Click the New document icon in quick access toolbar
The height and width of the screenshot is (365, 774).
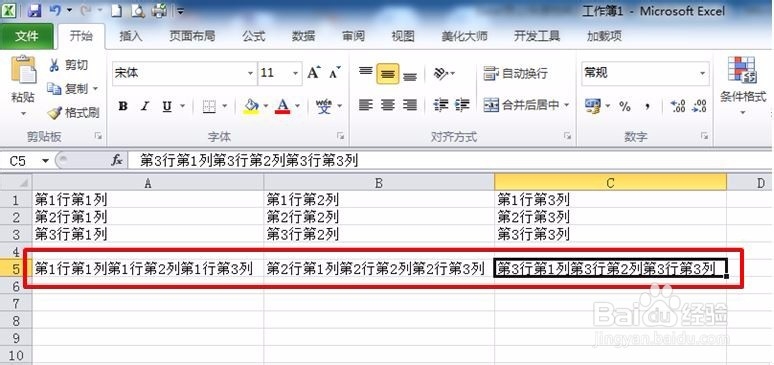click(116, 10)
